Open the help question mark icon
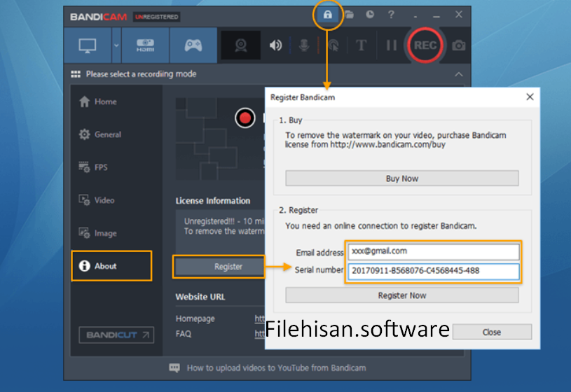This screenshot has height=392, width=571. (x=391, y=15)
